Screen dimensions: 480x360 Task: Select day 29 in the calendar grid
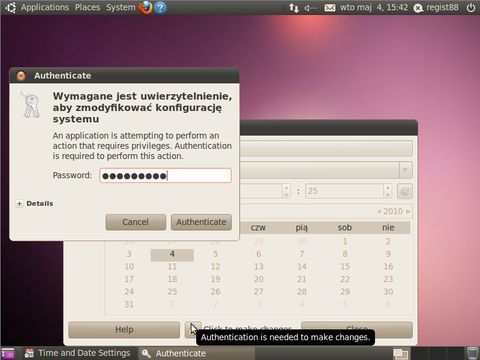pos(345,292)
